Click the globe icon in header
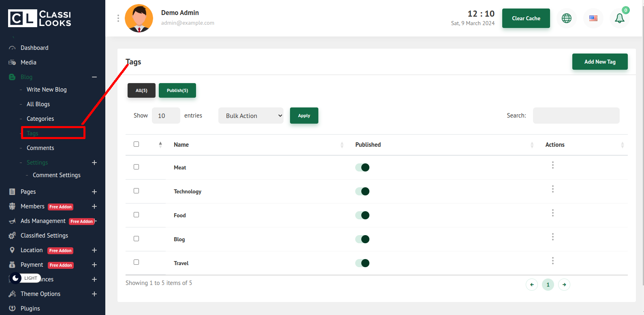Viewport: 644px width, 315px height. [567, 18]
